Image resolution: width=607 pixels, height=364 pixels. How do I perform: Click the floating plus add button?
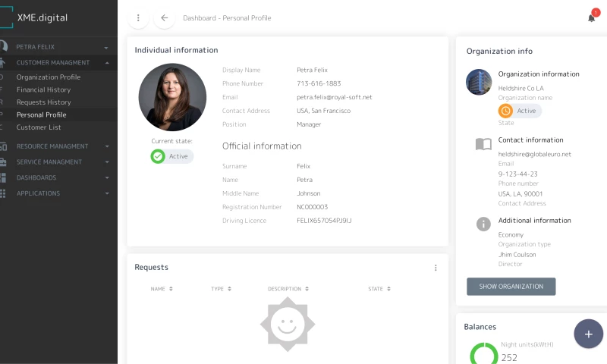click(588, 334)
